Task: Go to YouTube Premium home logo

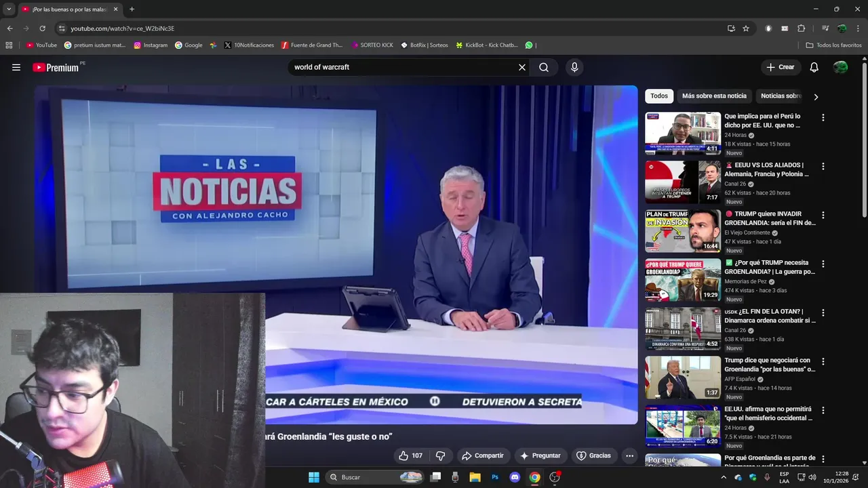Action: coord(56,67)
